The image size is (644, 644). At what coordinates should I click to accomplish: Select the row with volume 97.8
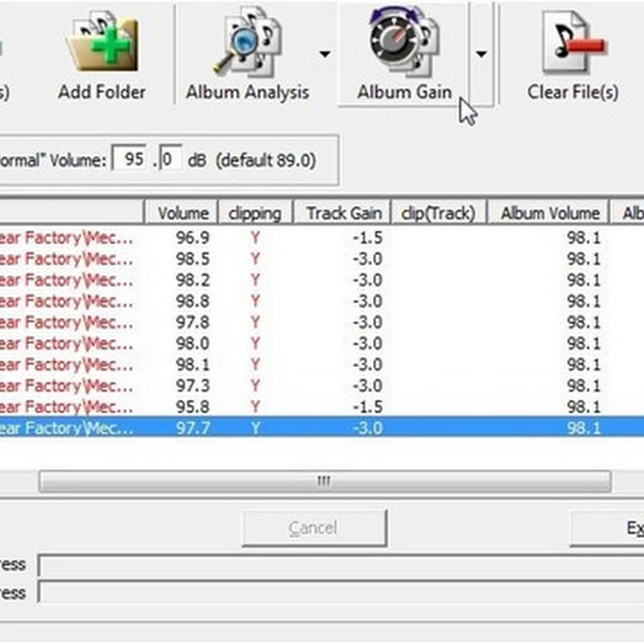pos(322,323)
